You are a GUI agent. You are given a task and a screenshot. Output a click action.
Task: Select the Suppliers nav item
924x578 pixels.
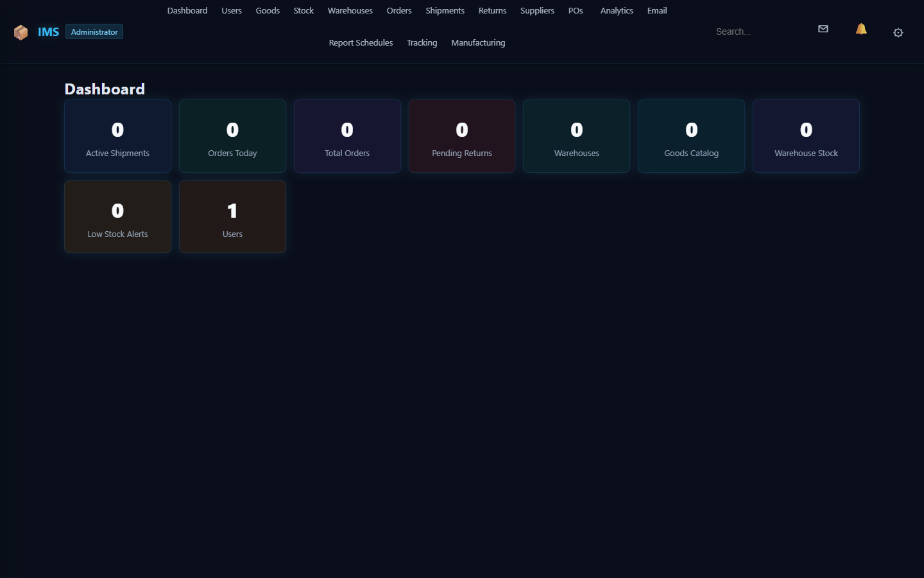point(537,10)
